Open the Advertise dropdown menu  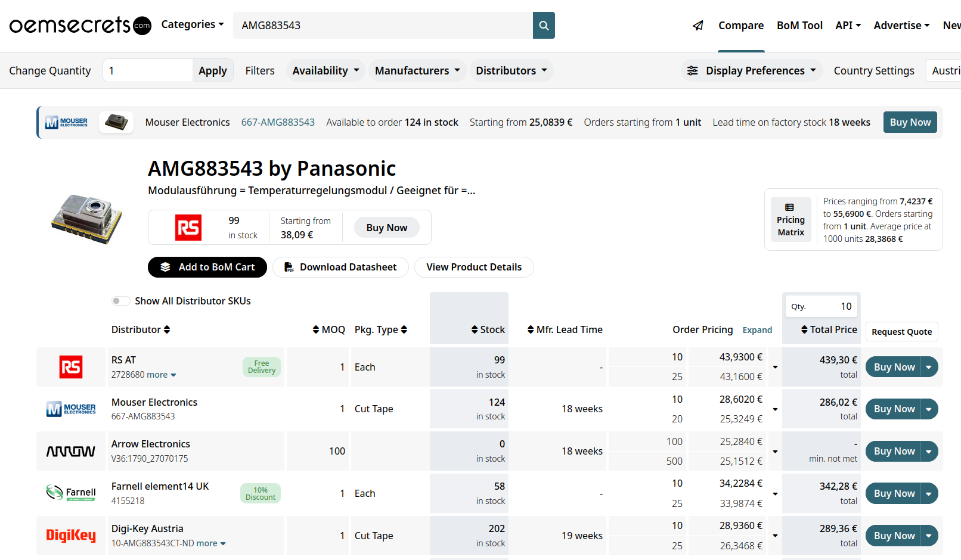click(901, 25)
